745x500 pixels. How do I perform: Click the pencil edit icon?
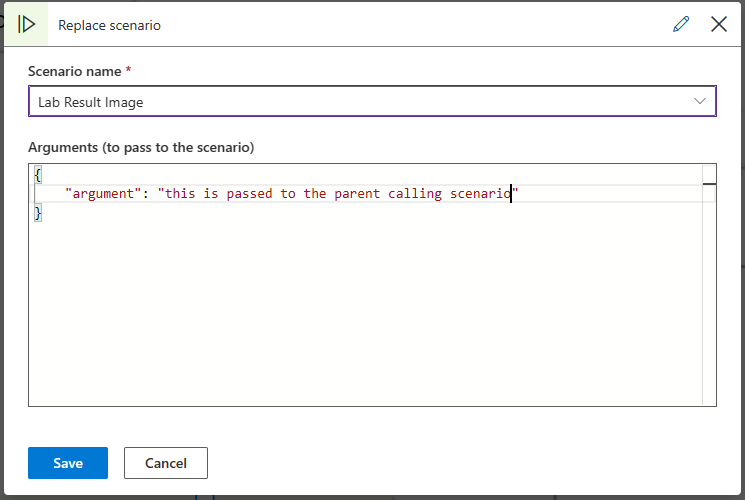pos(682,24)
